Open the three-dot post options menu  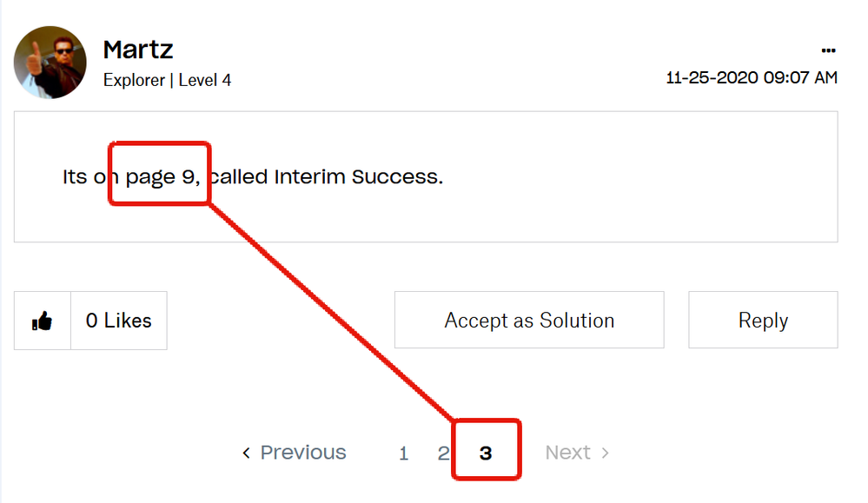click(x=828, y=50)
